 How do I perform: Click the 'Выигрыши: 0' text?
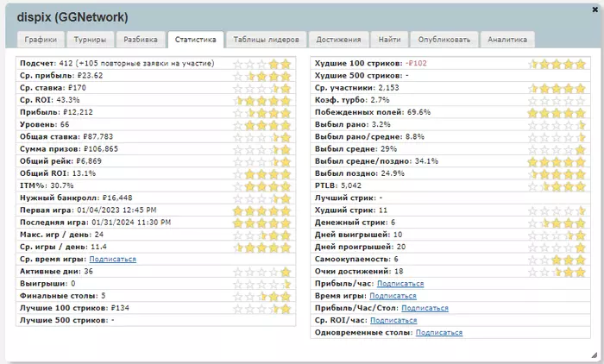pyautogui.click(x=47, y=284)
